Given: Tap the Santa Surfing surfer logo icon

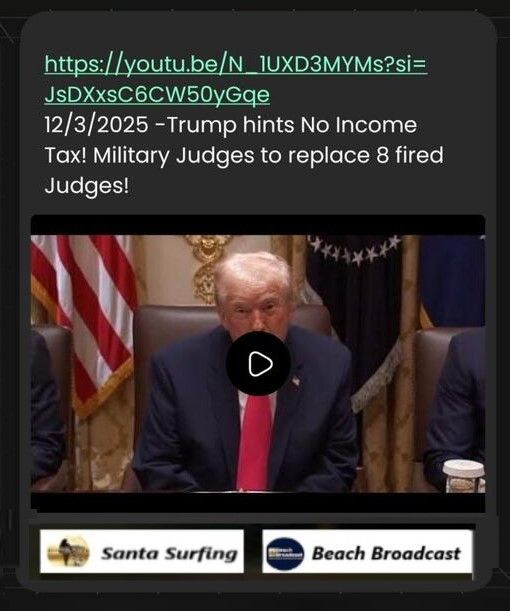Looking at the screenshot, I should click(x=68, y=552).
